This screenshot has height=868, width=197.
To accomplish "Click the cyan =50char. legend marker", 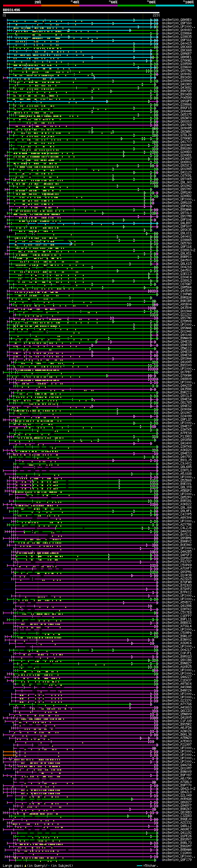I will point(139,865).
